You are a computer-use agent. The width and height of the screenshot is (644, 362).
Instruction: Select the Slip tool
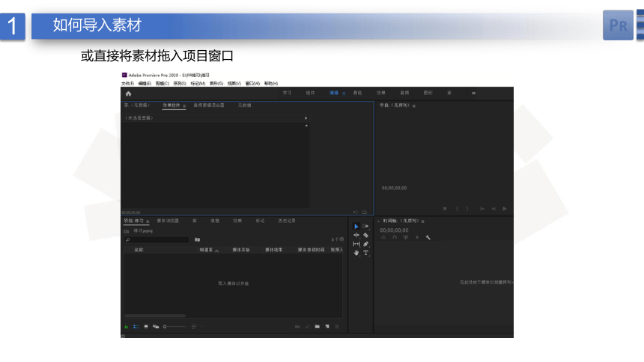coord(356,244)
